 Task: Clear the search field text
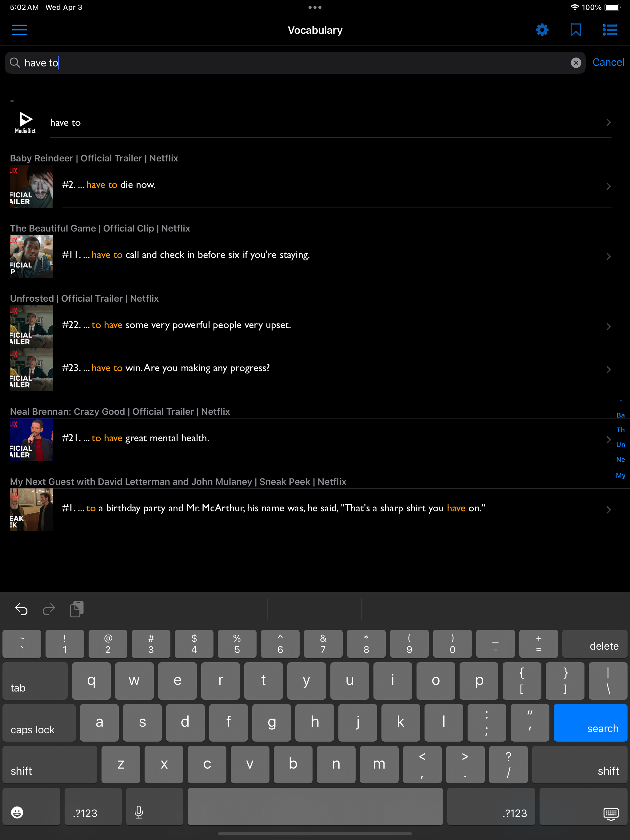tap(576, 63)
